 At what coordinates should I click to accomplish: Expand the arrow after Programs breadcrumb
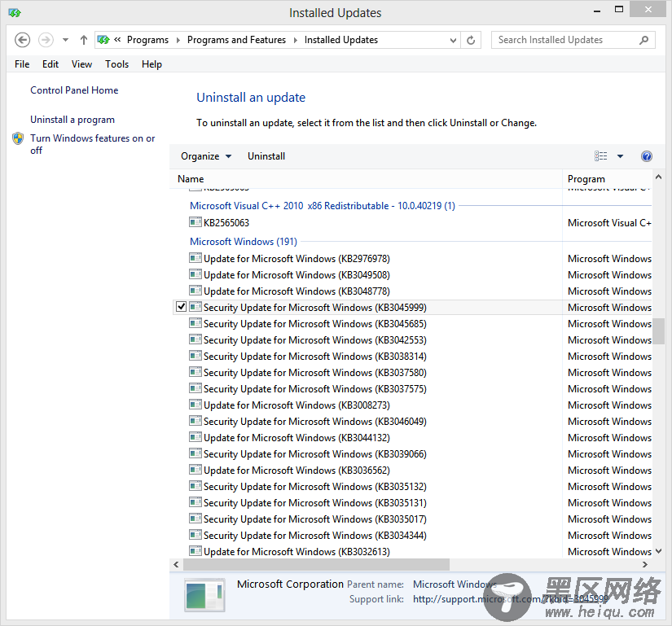(x=178, y=40)
